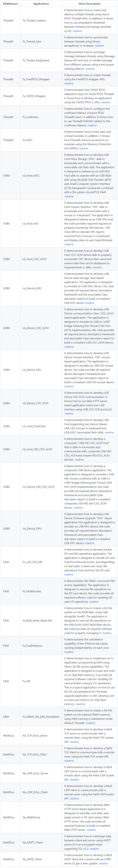The image size is (118, 868).
Task: Click readme link for Ux_Device_CDC_ECM
Action: (x=69, y=413)
